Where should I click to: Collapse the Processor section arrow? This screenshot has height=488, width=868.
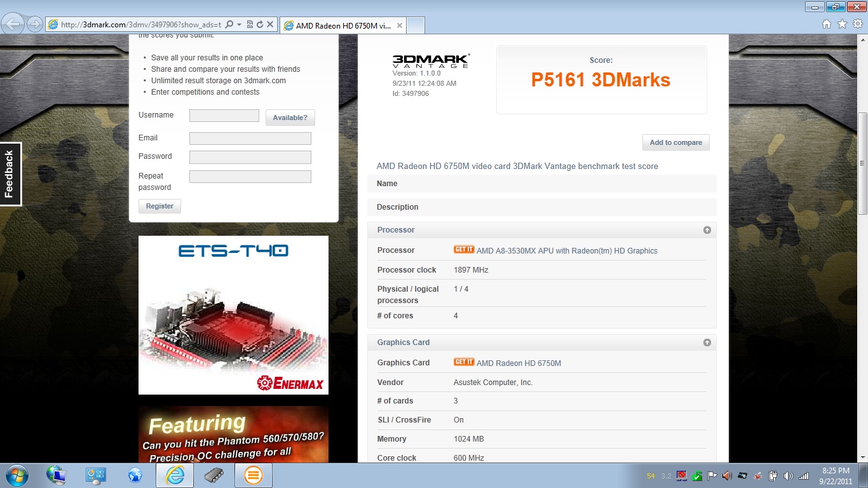point(707,230)
